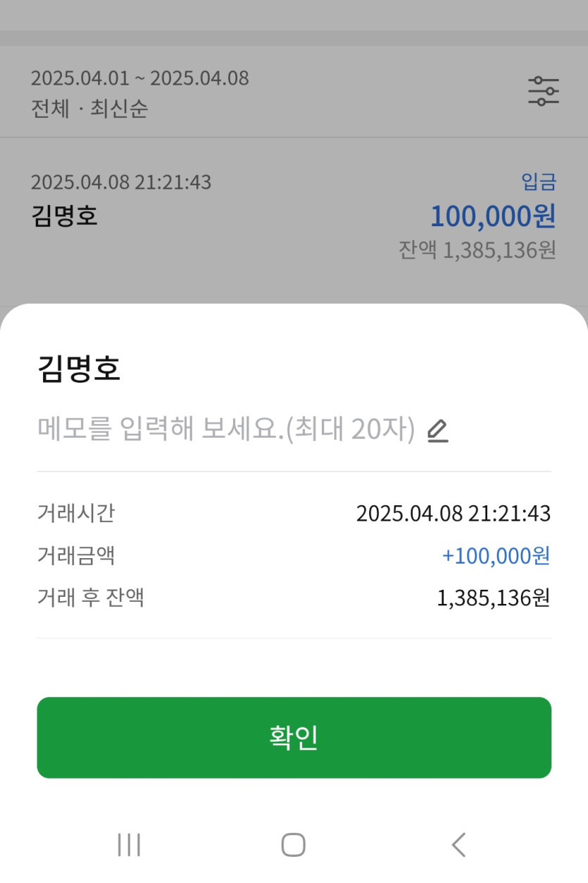This screenshot has height=883, width=588.
Task: Open the transaction filter settings icon
Action: click(x=543, y=92)
